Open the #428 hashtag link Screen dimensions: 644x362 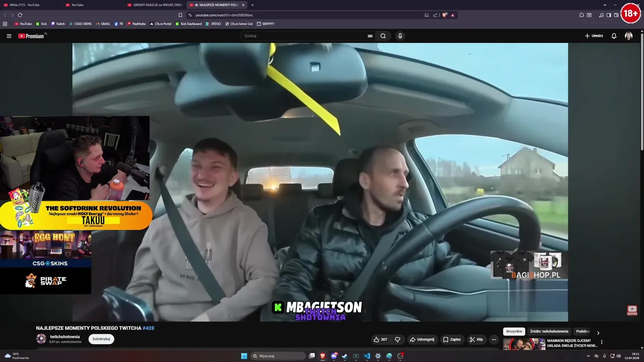148,328
